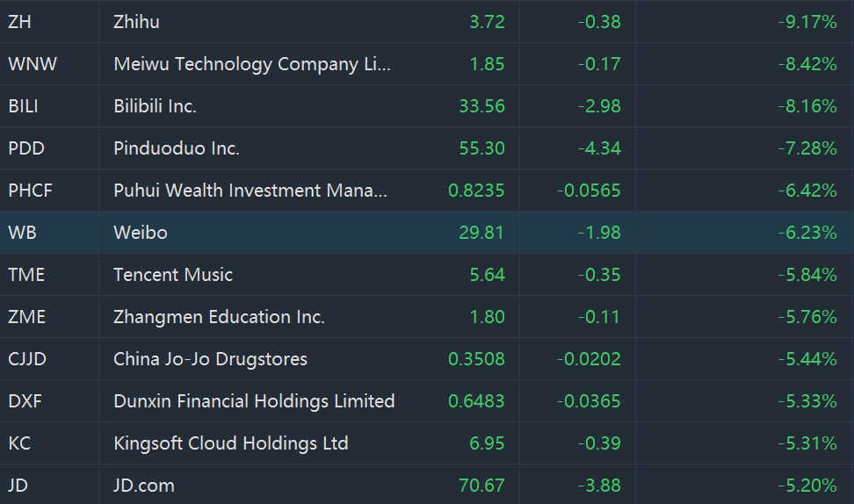Click China Jo-Jo Drugstores price 0.3508

click(x=476, y=359)
